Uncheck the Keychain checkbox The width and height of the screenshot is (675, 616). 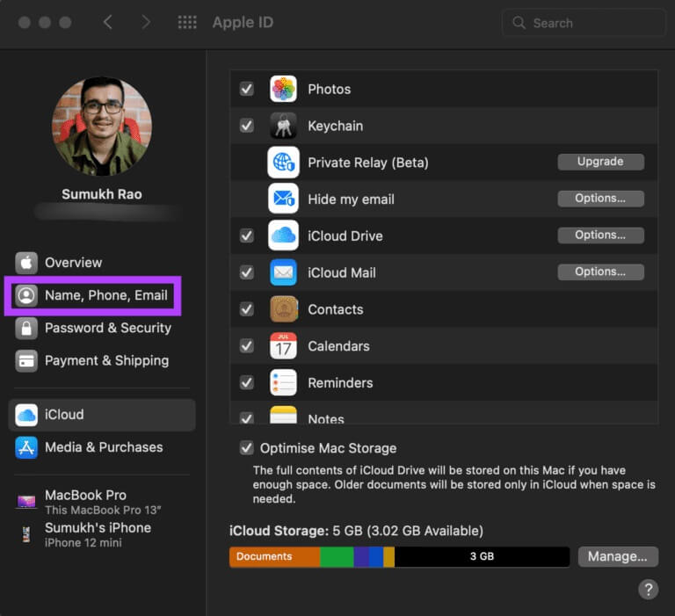[x=247, y=126]
